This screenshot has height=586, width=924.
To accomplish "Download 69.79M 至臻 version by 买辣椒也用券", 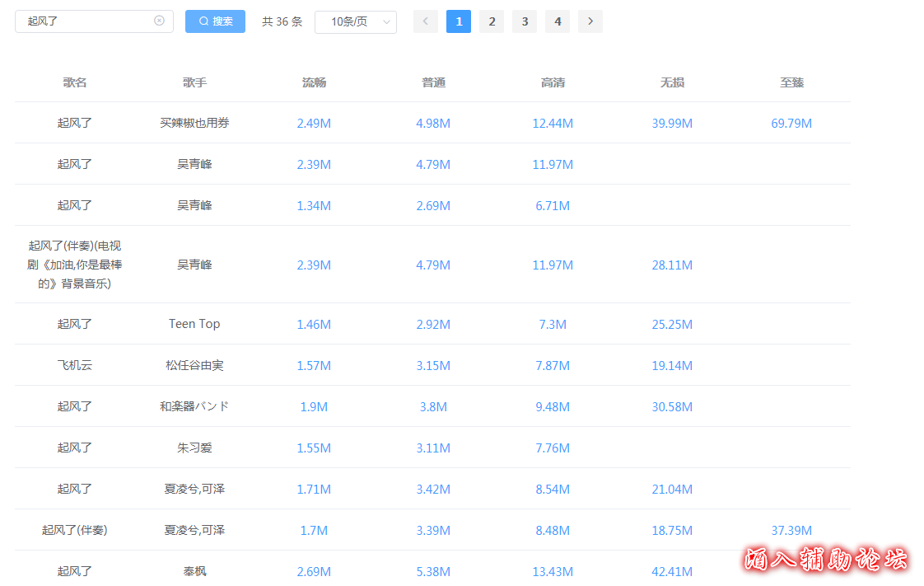I will pyautogui.click(x=791, y=124).
